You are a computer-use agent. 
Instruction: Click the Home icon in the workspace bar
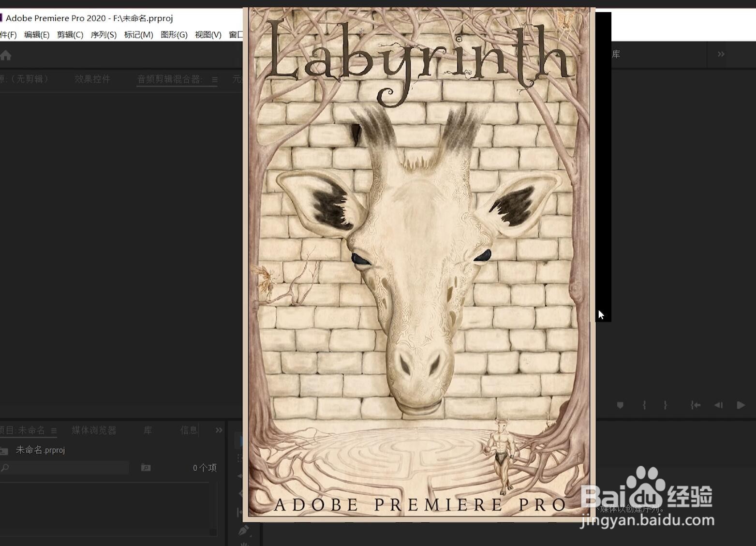(x=5, y=56)
